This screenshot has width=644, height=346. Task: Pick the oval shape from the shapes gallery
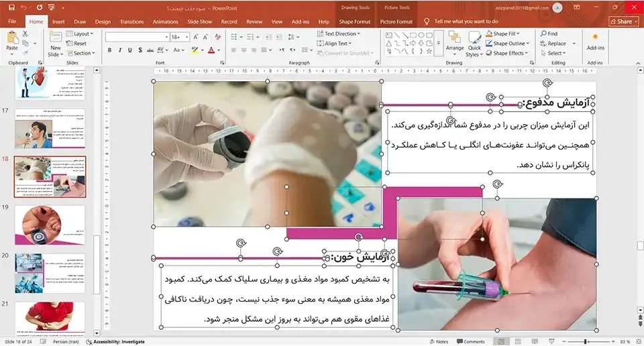coord(421,36)
